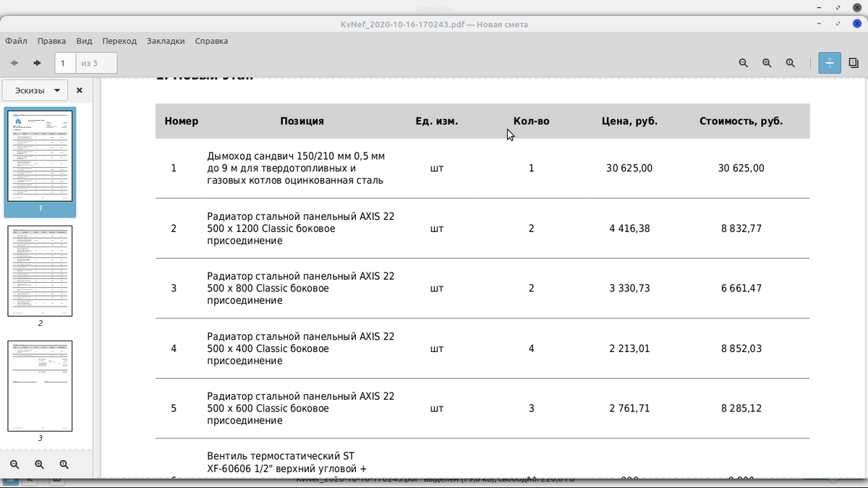Click 'Радиатор ... 500 x 1200 Classic' row text

301,228
